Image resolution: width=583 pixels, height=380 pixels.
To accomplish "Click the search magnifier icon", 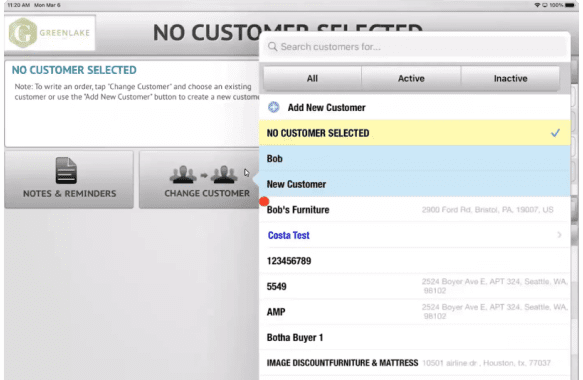I will 273,47.
